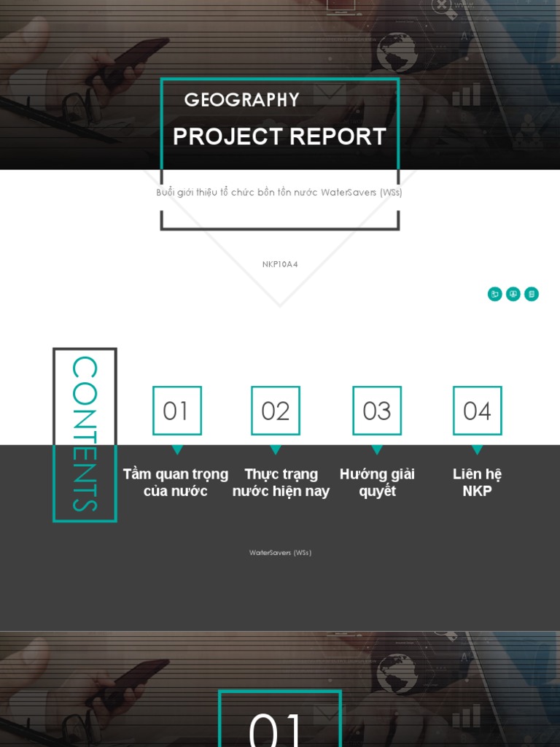Select the 03 contents box
This screenshot has width=560, height=747.
(377, 411)
